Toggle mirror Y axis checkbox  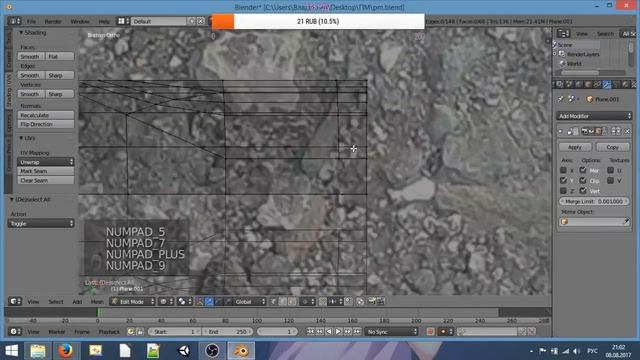563,180
